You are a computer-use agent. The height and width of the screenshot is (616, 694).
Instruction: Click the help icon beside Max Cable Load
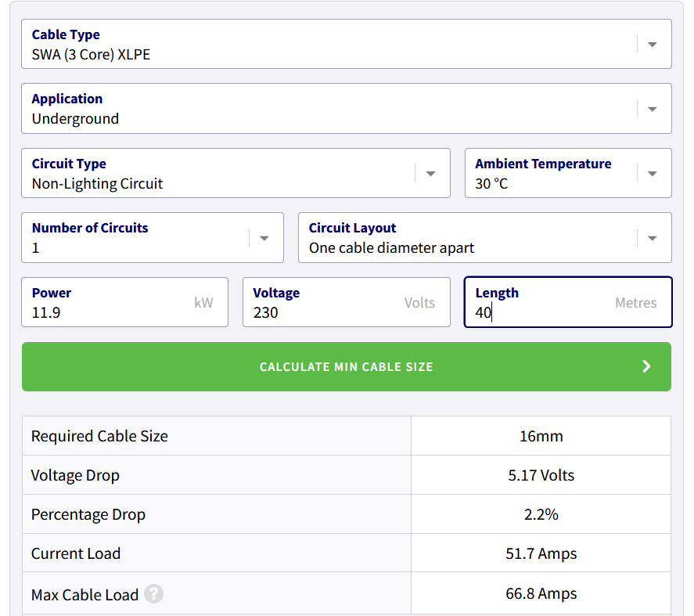(153, 594)
